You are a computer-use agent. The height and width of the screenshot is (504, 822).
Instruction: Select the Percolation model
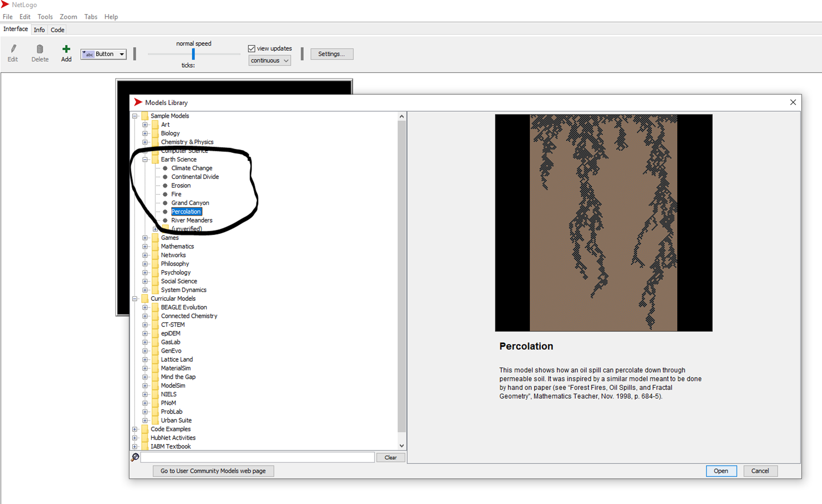click(x=186, y=212)
